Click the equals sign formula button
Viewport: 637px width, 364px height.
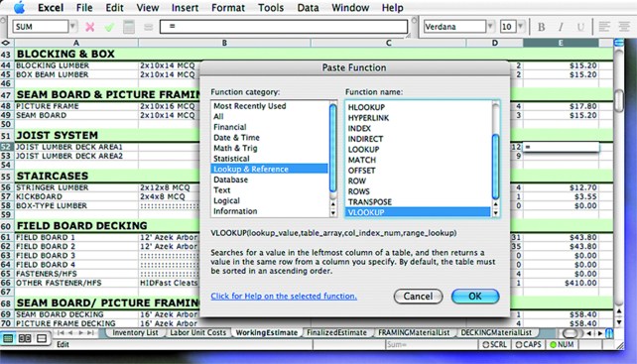148,27
